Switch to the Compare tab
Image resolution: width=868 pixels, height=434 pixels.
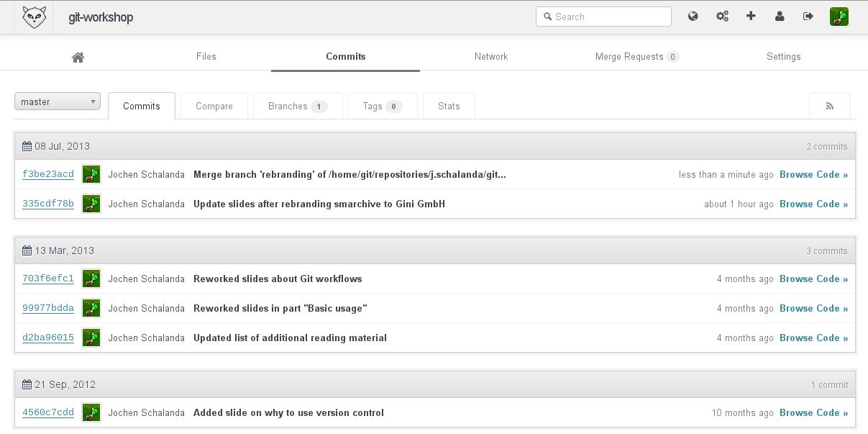pos(214,106)
